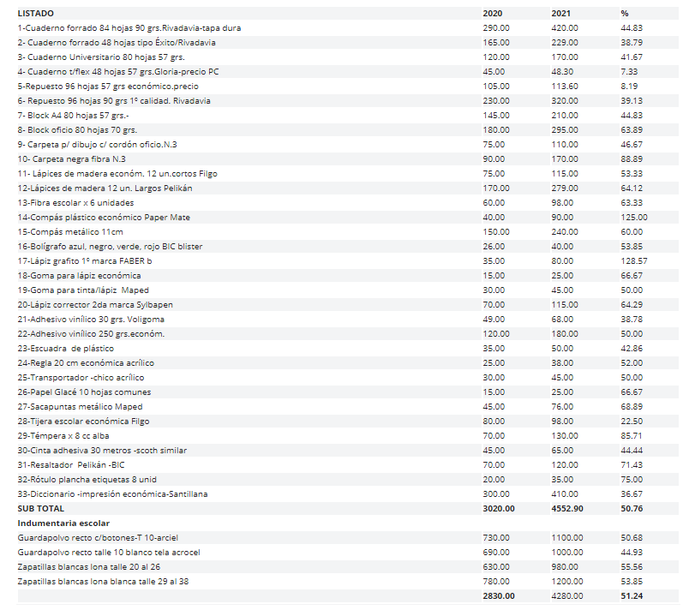The width and height of the screenshot is (695, 616).
Task: Select 11- Lápices de madera cortos Filgo
Action: pos(348,174)
